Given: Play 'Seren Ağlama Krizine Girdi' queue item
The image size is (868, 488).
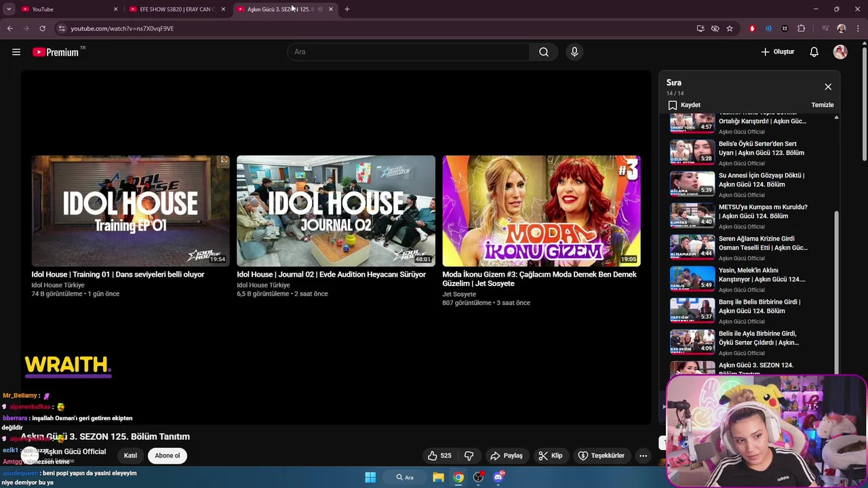Looking at the screenshot, I should (x=751, y=247).
